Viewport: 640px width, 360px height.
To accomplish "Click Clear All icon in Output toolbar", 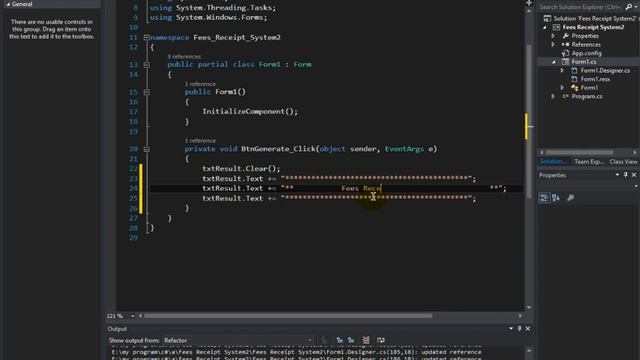I will tap(366, 340).
